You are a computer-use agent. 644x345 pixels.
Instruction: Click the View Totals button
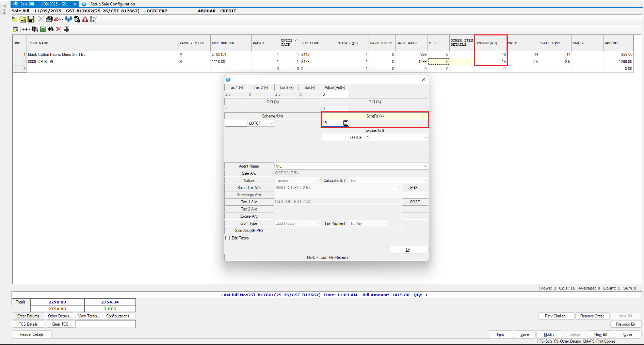coord(89,316)
